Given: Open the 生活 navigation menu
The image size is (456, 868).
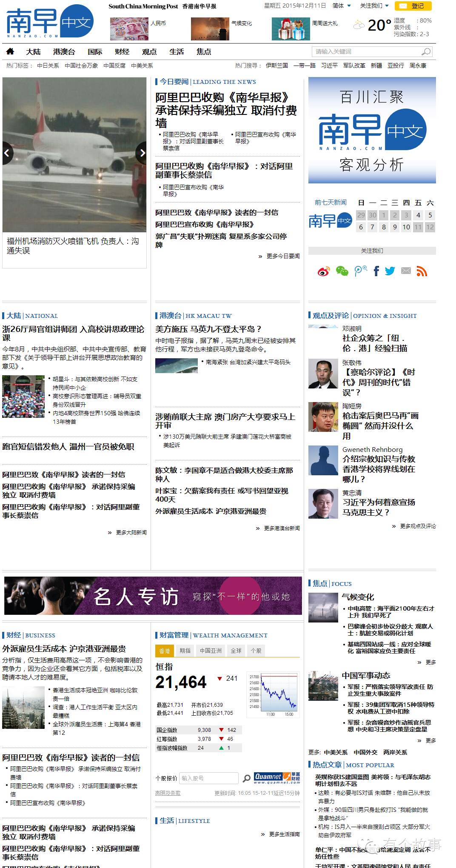Looking at the screenshot, I should tap(177, 51).
